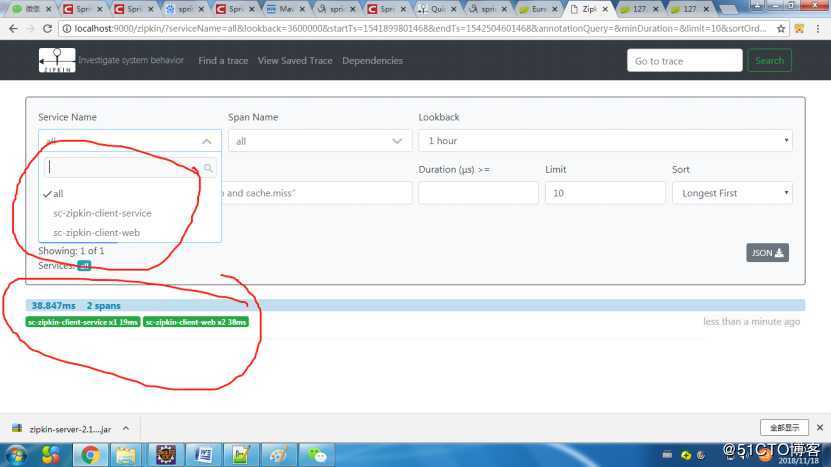Open Sort Longest First dropdown

(x=732, y=193)
